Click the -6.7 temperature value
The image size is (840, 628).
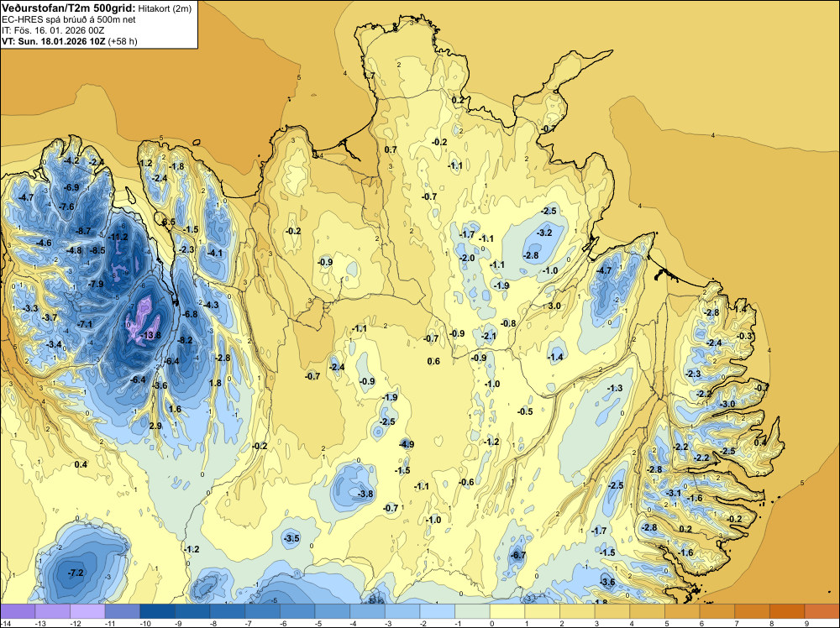[518, 555]
